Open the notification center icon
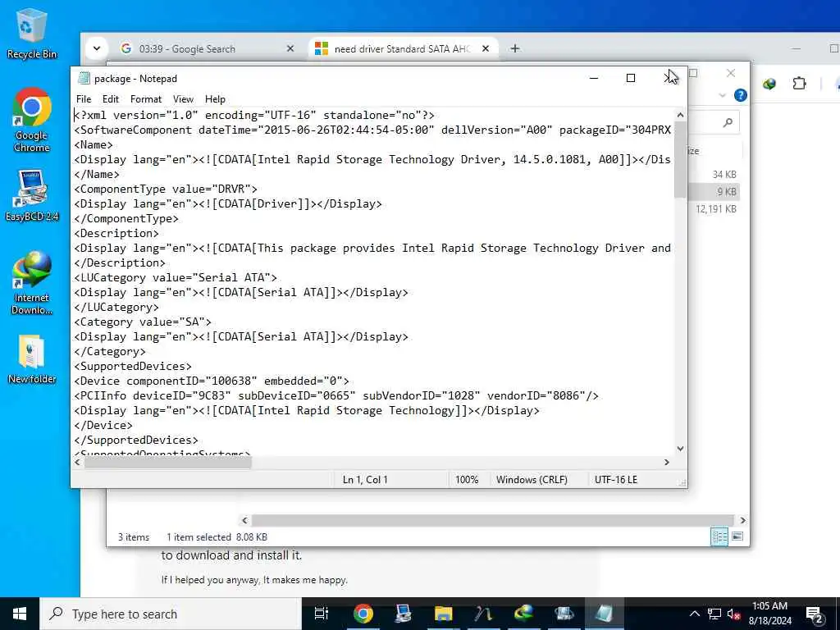 (814, 614)
